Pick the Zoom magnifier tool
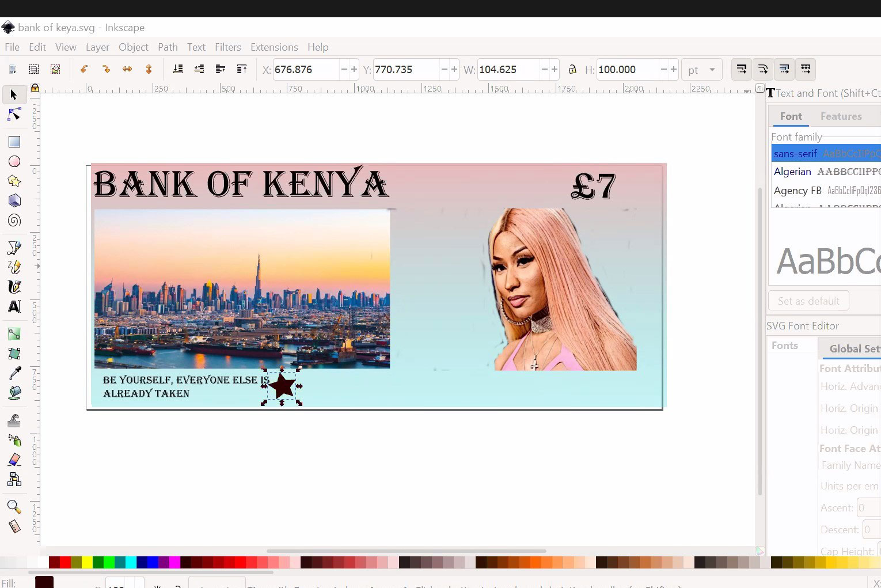 [14, 507]
